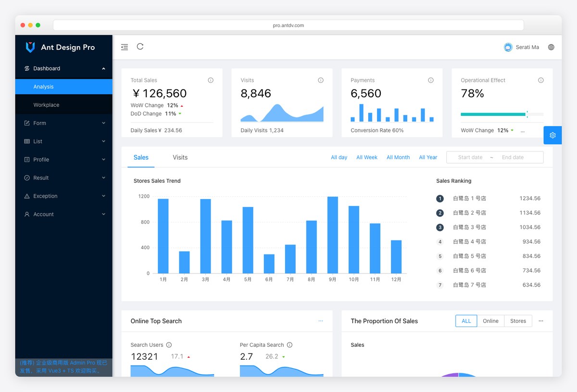Click the Exception warning icon in the sidebar
The width and height of the screenshot is (577, 392).
27,196
